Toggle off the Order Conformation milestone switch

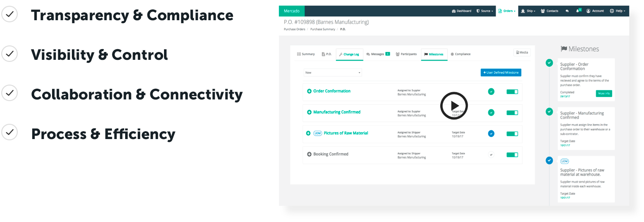(x=512, y=92)
